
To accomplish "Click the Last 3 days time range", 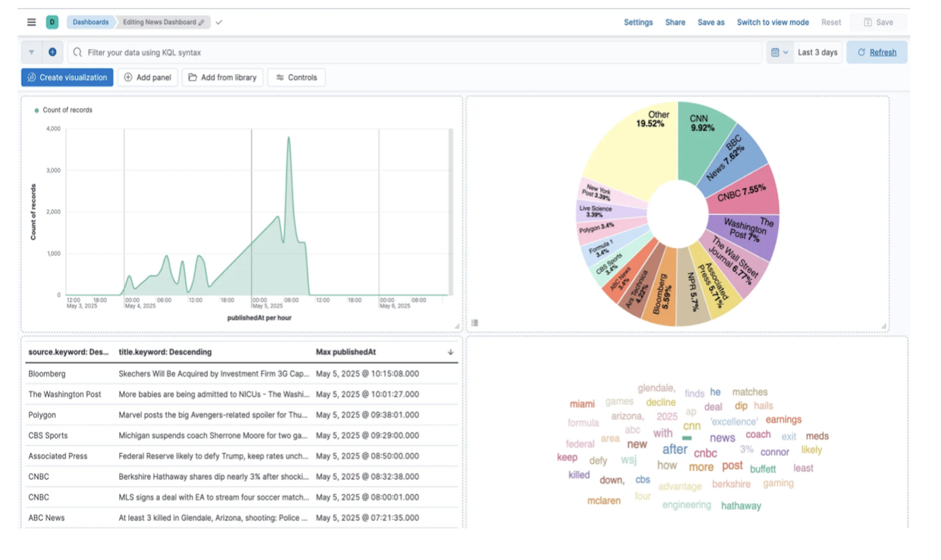I will coord(818,52).
